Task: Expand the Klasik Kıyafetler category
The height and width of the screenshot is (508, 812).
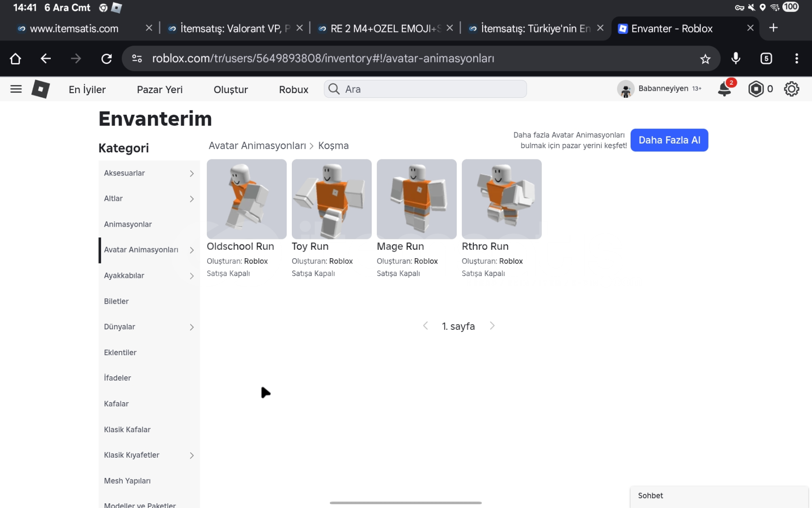Action: point(191,455)
